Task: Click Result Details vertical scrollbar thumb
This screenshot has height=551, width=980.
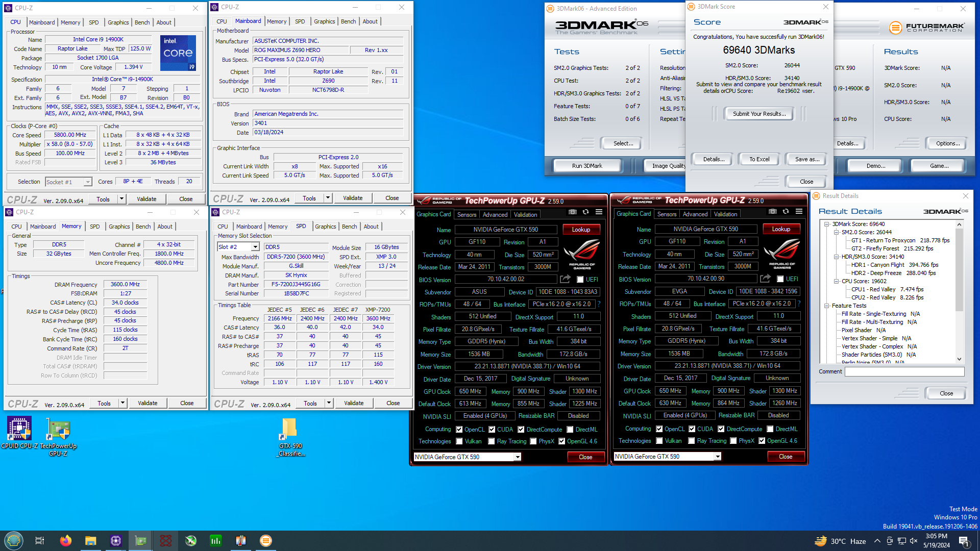Action: (x=959, y=270)
